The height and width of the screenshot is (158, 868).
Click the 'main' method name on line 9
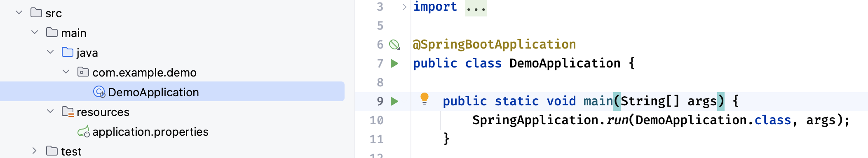coord(598,101)
